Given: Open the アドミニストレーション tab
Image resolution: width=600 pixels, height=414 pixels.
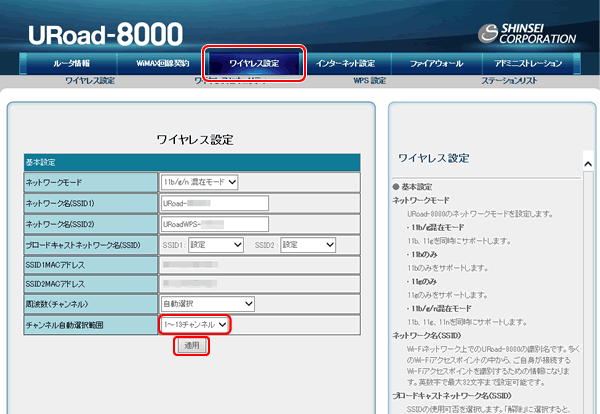Looking at the screenshot, I should tap(528, 64).
